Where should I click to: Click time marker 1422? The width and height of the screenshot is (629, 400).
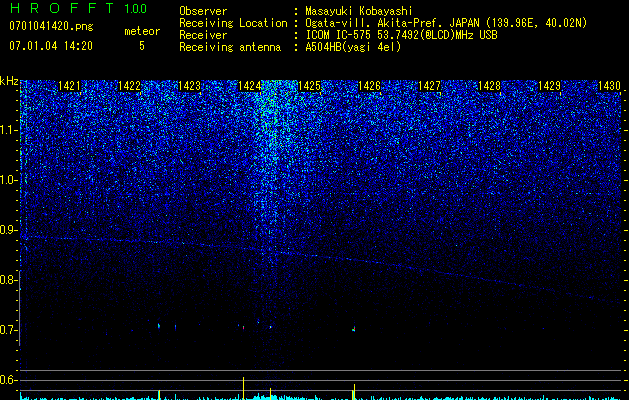(130, 86)
